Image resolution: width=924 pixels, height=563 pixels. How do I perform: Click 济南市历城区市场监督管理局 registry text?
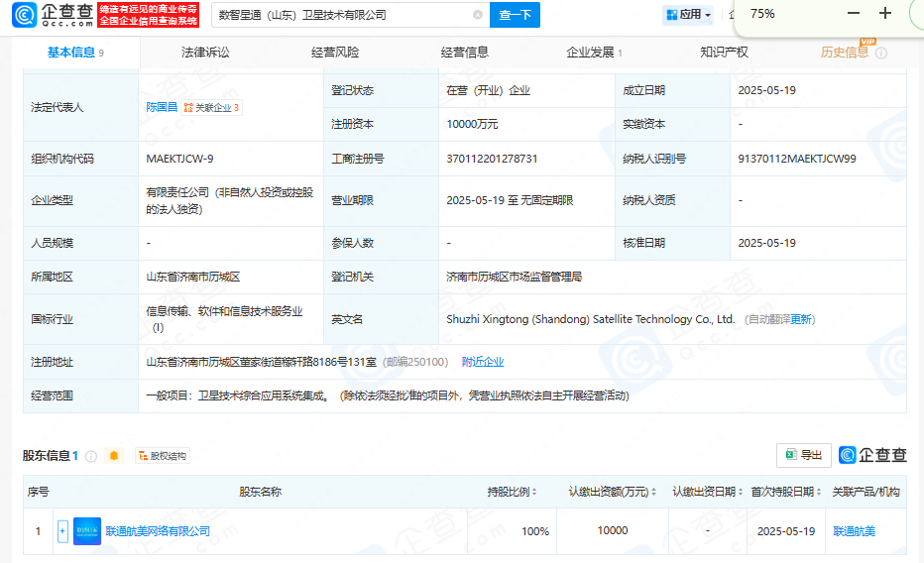pyautogui.click(x=514, y=277)
